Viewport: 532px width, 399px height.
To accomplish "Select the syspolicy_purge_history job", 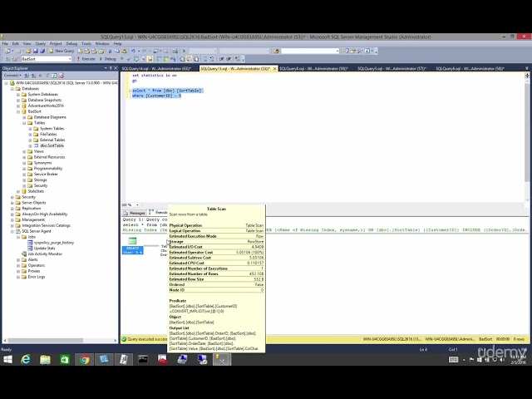I will [x=53, y=243].
